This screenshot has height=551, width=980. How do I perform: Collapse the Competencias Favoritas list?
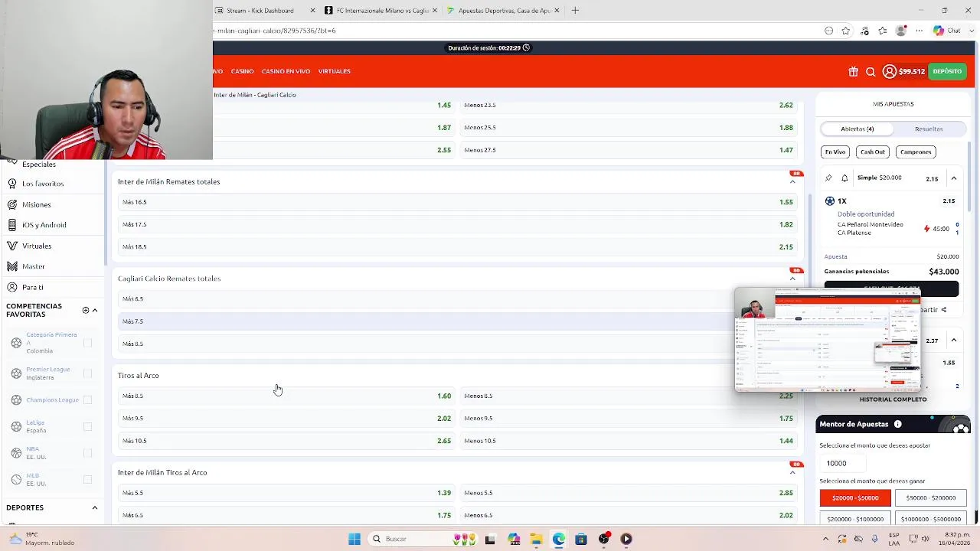(x=95, y=310)
